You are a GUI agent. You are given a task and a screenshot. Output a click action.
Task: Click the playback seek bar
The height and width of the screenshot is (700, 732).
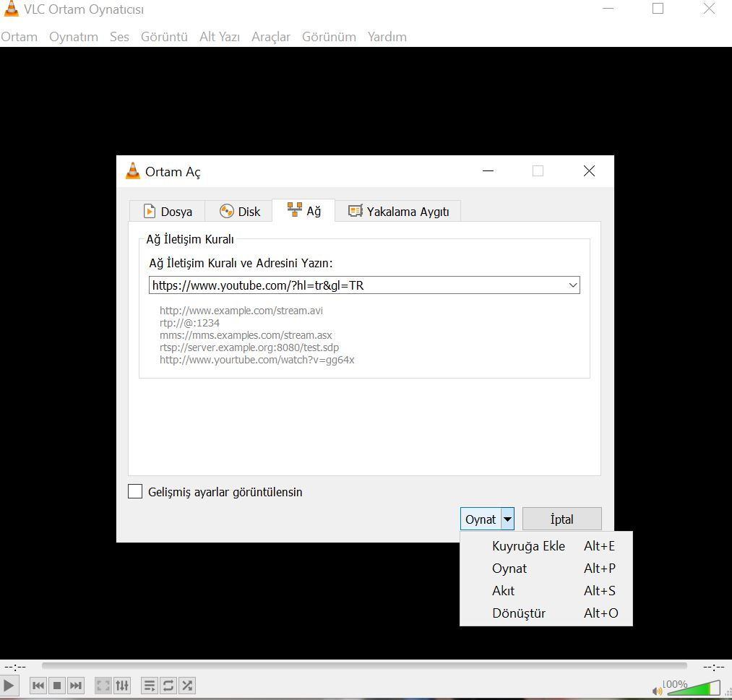[x=364, y=665]
